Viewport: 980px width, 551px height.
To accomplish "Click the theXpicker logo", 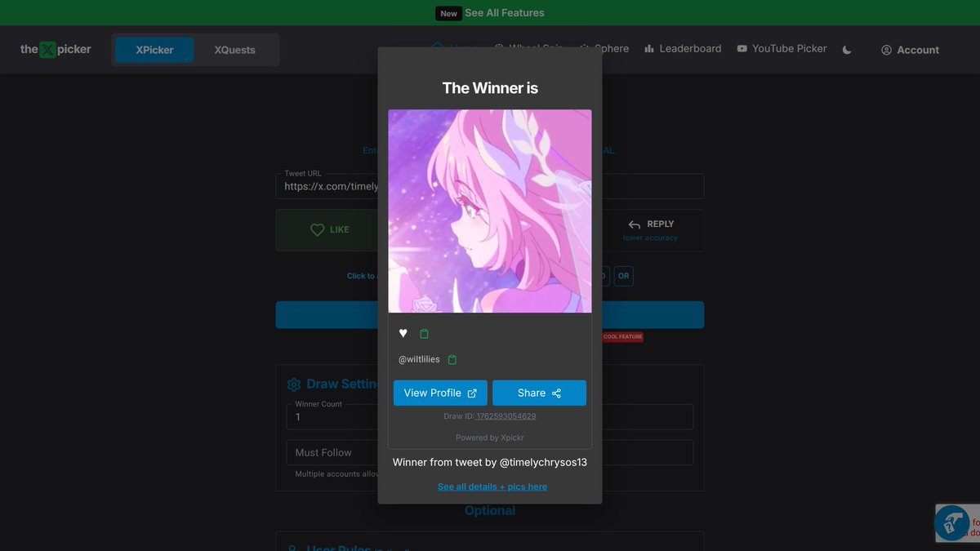I will click(56, 50).
